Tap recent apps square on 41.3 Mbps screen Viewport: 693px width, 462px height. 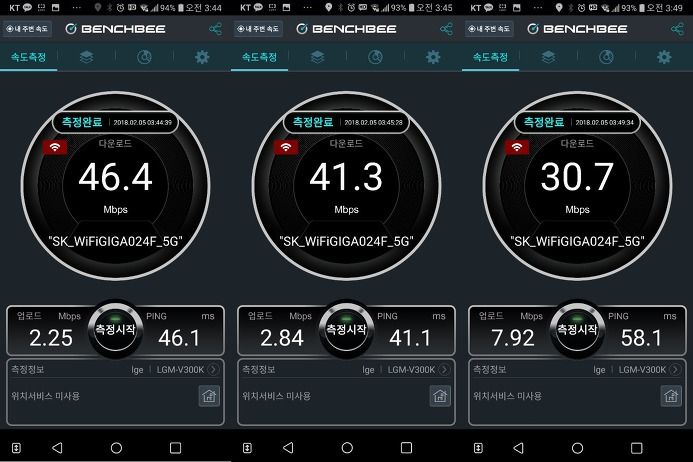(x=407, y=448)
